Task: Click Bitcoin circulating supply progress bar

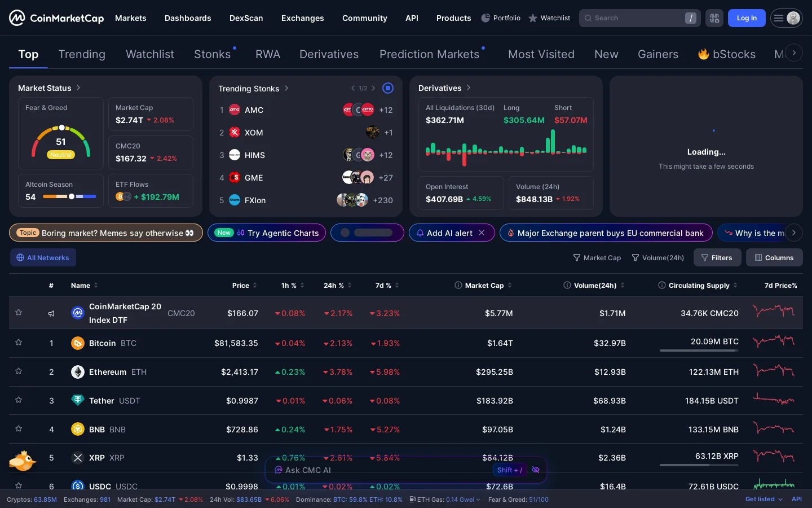Action: tap(699, 351)
